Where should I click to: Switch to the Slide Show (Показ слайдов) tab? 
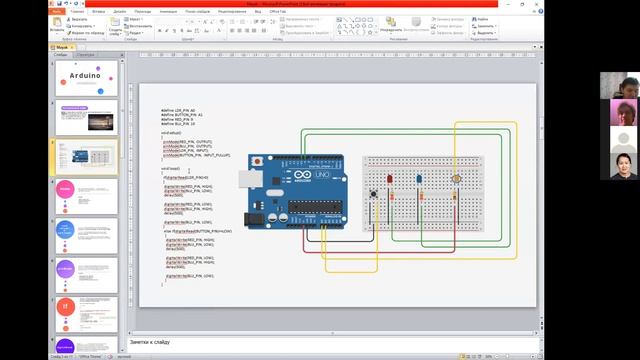click(x=198, y=11)
